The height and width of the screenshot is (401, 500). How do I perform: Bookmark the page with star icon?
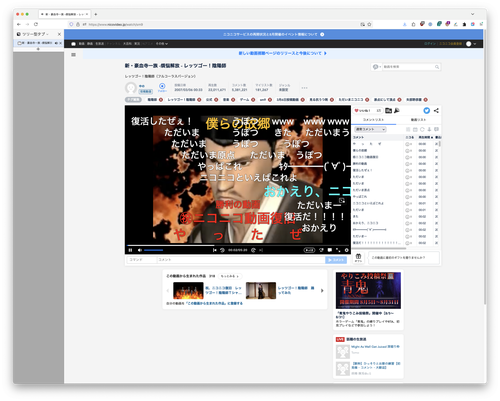click(369, 24)
